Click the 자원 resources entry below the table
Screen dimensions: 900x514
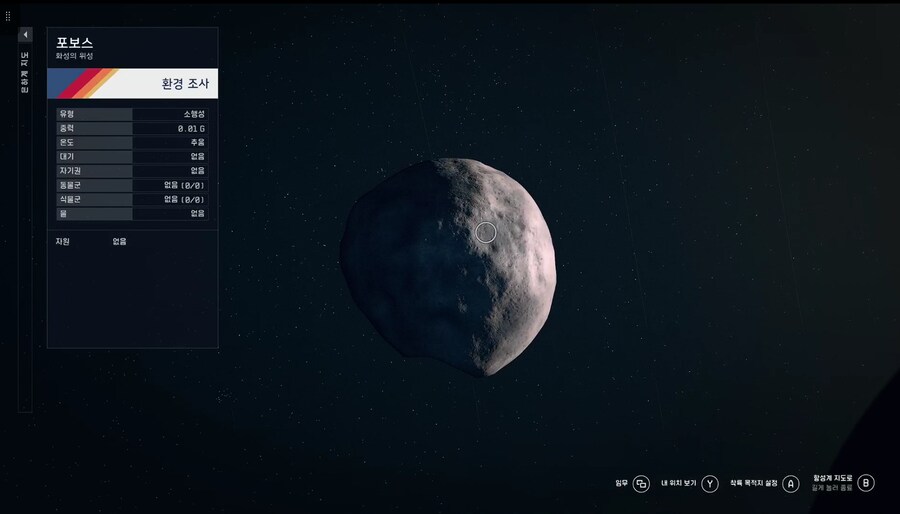click(62, 241)
